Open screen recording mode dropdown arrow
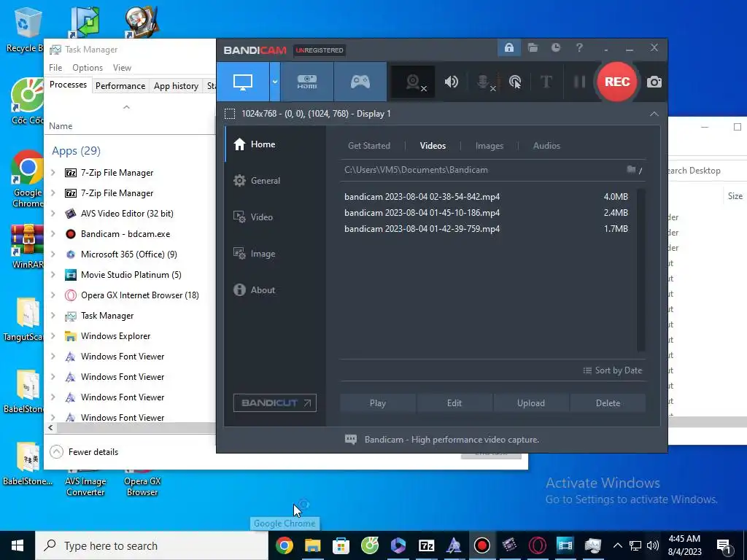 [275, 82]
